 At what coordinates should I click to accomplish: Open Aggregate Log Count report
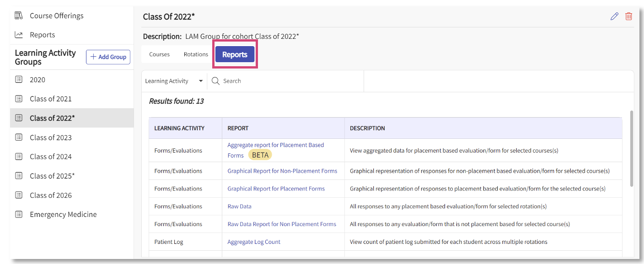pos(254,242)
